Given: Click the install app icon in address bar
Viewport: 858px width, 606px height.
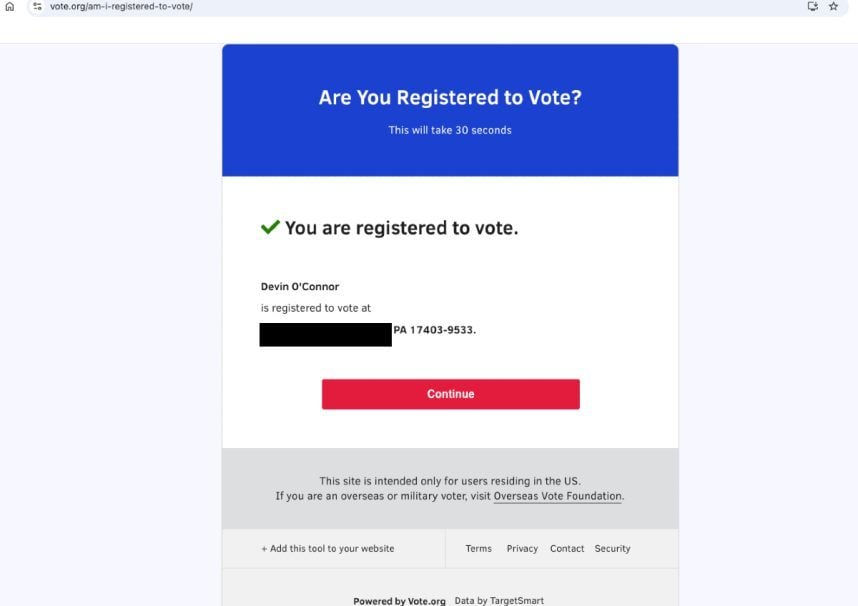Looking at the screenshot, I should click(813, 7).
